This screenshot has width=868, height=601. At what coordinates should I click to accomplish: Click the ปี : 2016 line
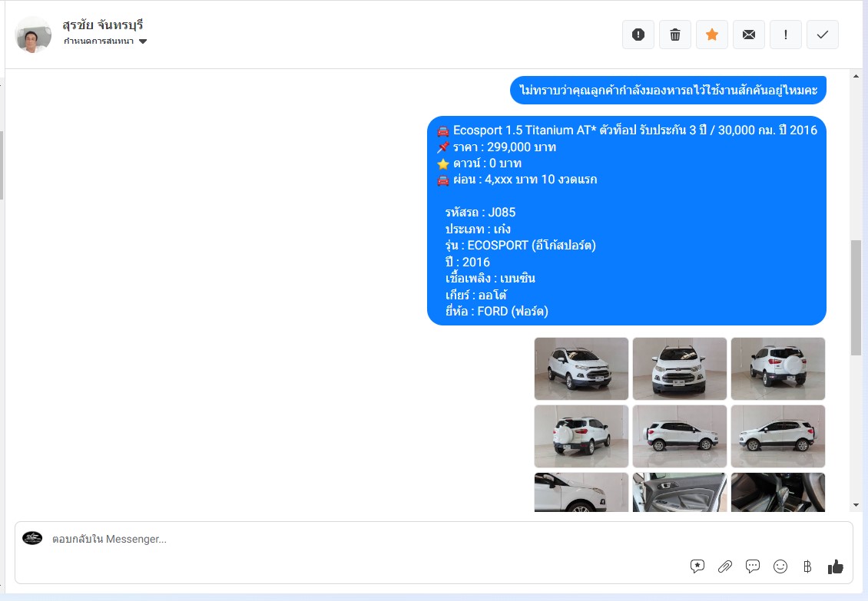pos(467,262)
